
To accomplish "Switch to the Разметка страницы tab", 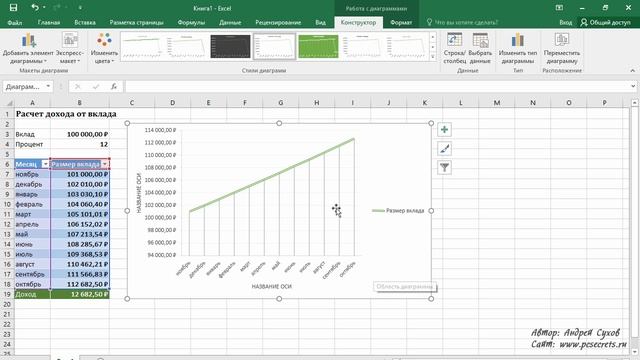I will pos(136,22).
